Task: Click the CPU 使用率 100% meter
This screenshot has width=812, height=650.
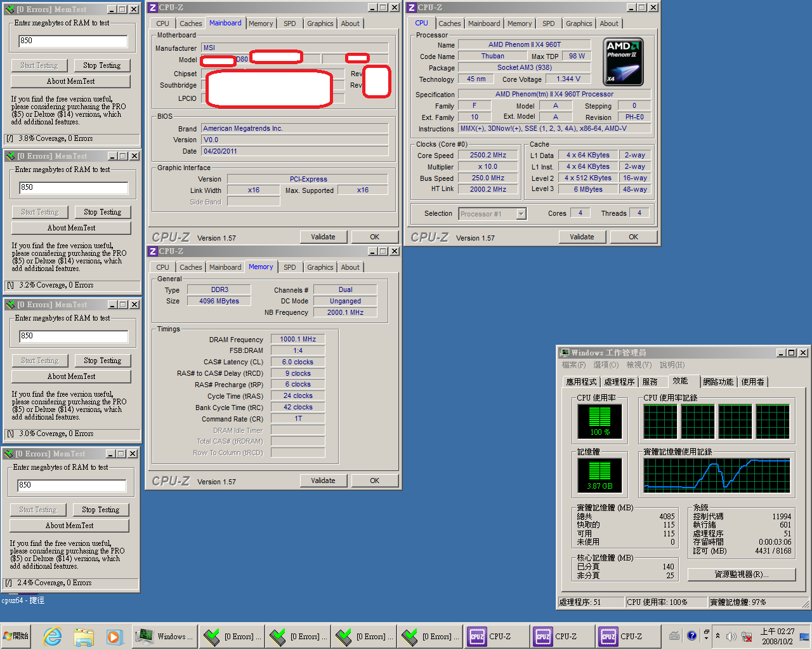Action: point(599,421)
